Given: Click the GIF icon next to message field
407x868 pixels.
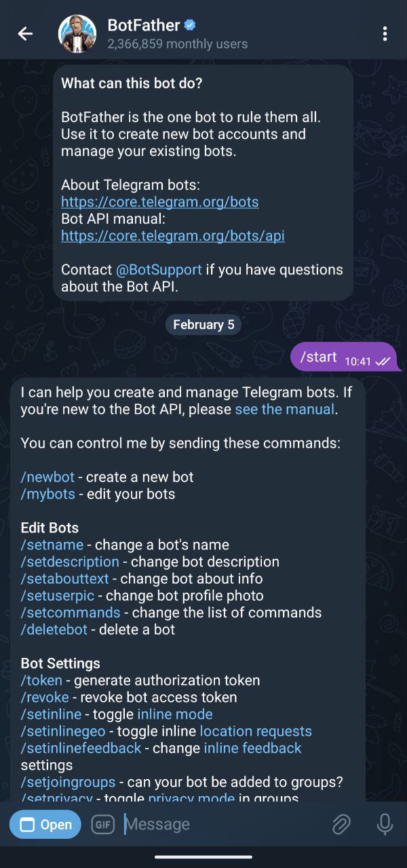Looking at the screenshot, I should point(102,824).
